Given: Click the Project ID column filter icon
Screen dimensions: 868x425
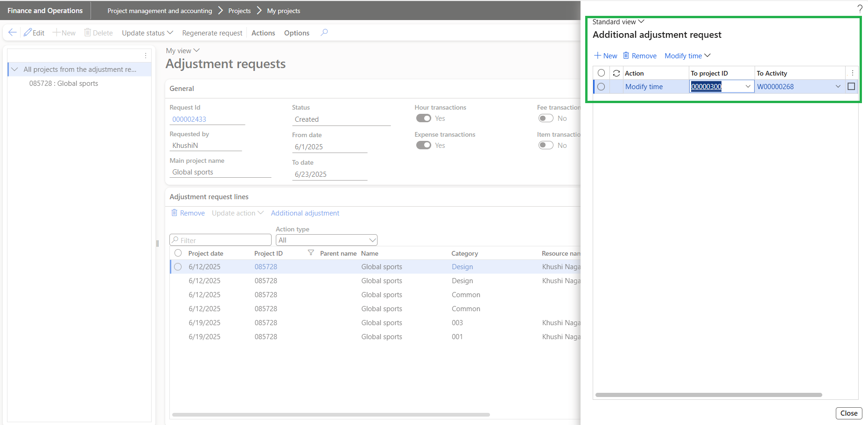Looking at the screenshot, I should click(311, 253).
